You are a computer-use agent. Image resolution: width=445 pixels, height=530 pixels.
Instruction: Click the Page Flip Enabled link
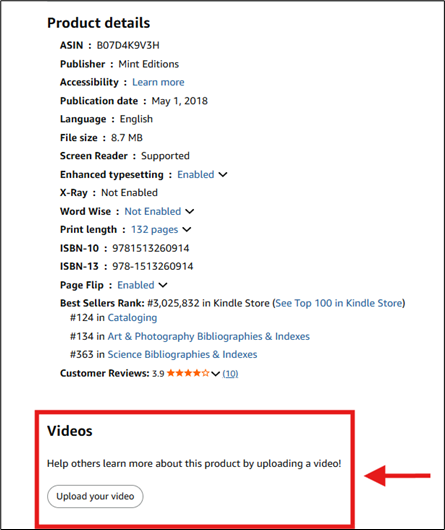point(135,285)
